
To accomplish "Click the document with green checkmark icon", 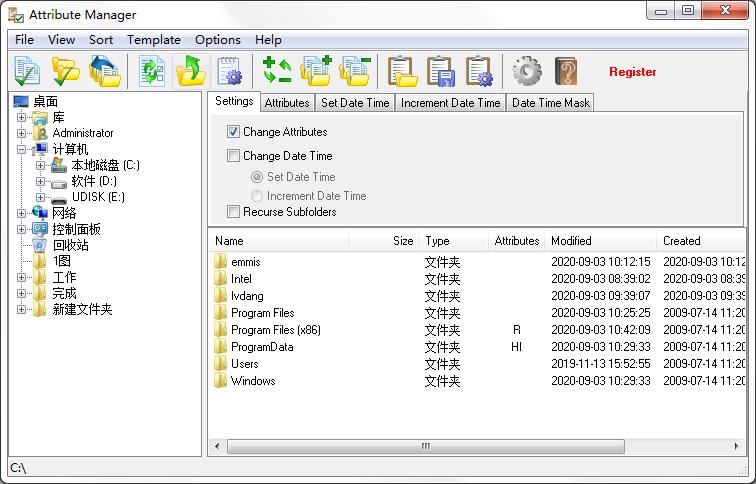I will pyautogui.click(x=28, y=72).
